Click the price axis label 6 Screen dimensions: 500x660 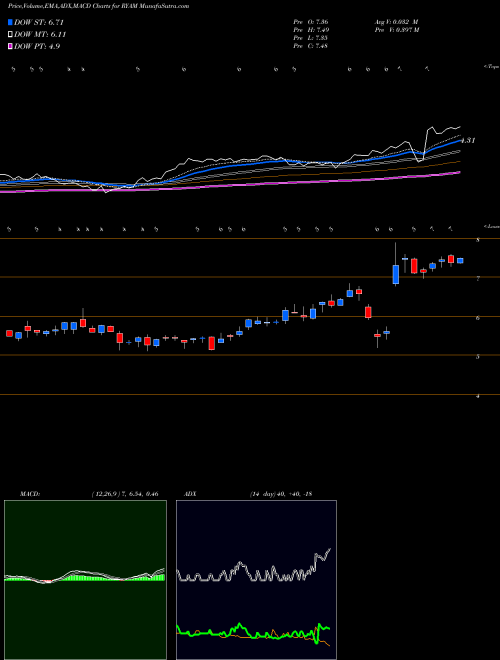pos(478,318)
